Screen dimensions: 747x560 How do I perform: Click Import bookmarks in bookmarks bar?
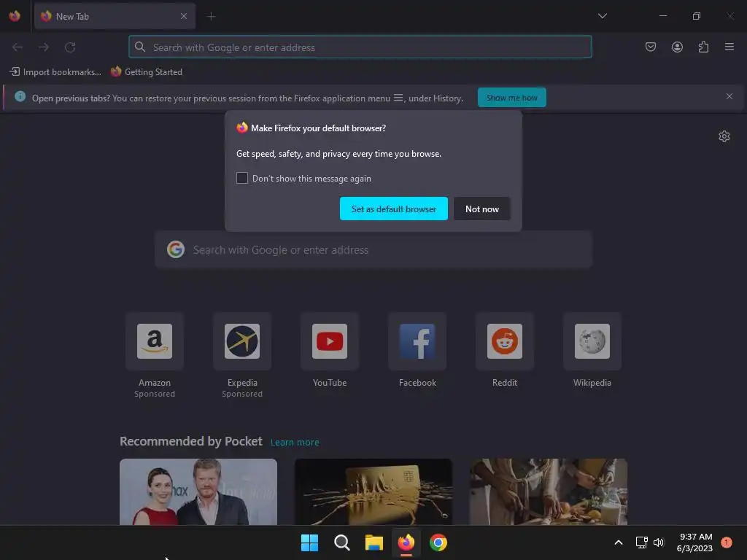[55, 72]
